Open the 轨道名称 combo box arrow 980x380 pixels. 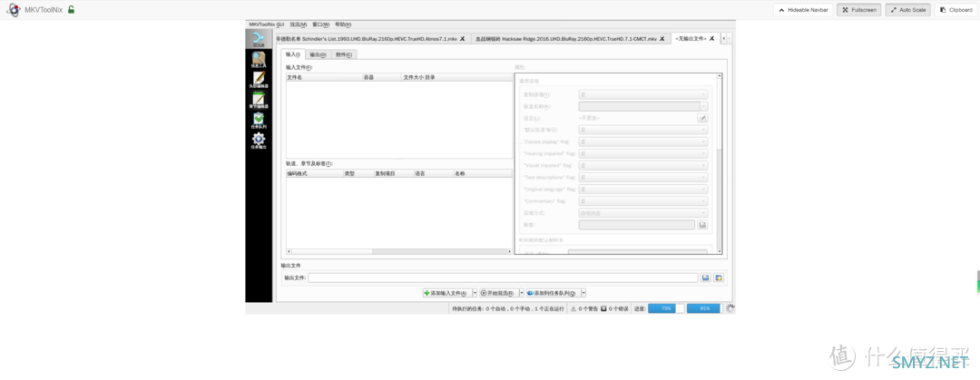click(x=704, y=106)
